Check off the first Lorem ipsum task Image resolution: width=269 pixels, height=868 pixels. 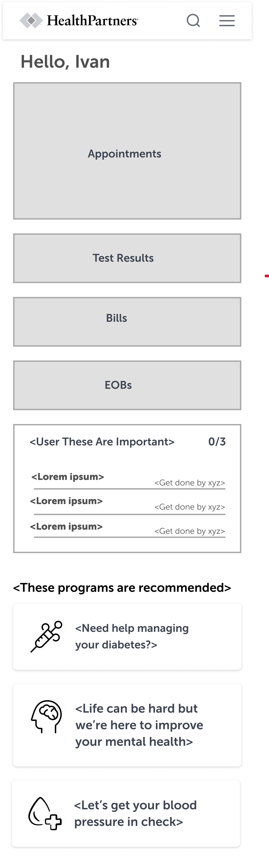(x=68, y=476)
